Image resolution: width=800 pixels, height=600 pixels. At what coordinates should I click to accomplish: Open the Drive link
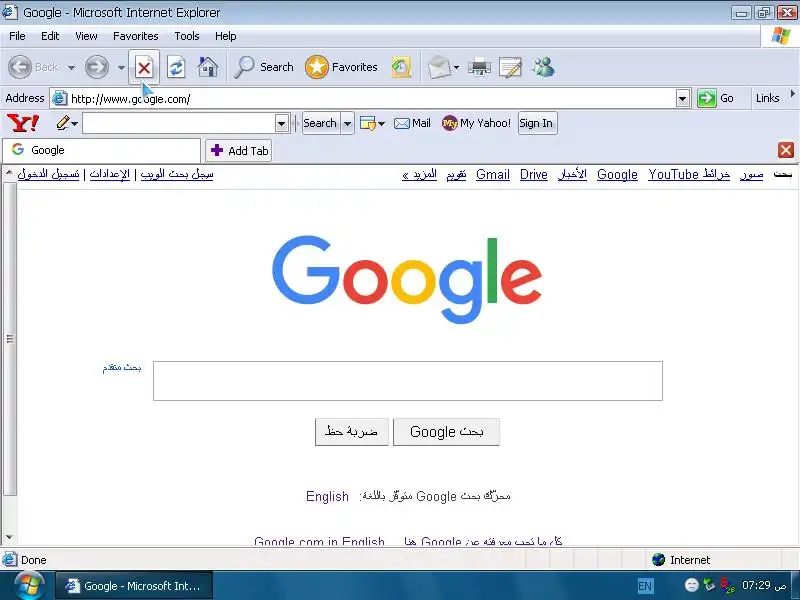534,174
